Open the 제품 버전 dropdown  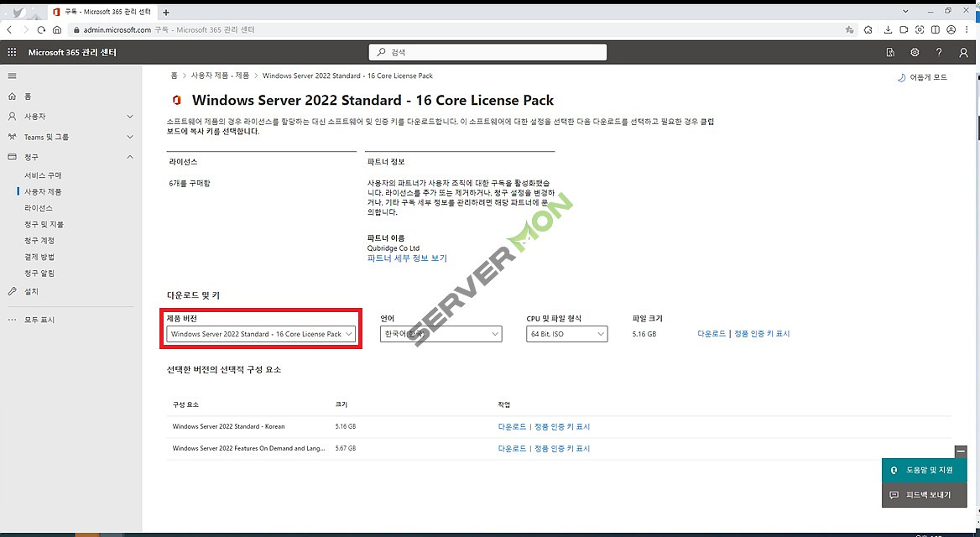[x=261, y=334]
